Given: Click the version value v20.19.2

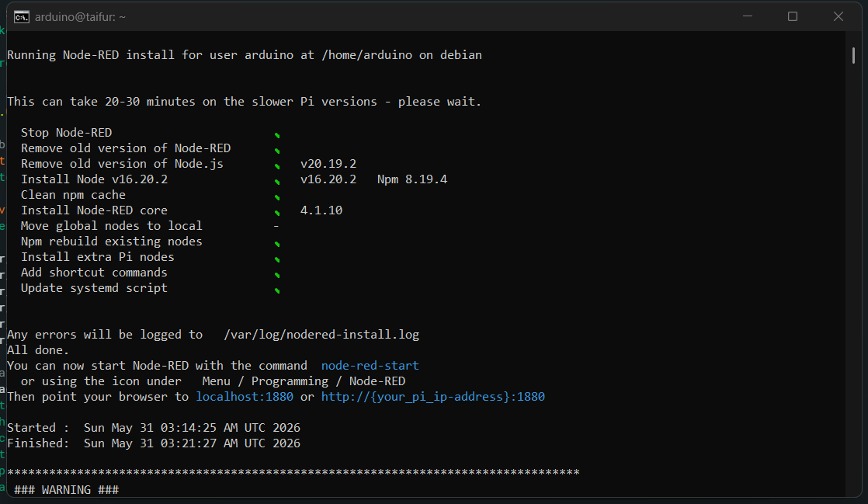Looking at the screenshot, I should coord(328,164).
